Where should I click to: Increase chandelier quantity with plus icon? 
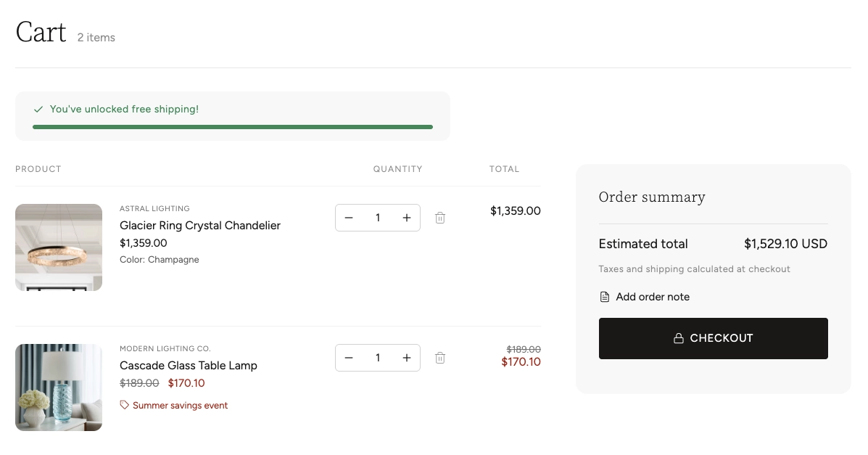tap(407, 218)
